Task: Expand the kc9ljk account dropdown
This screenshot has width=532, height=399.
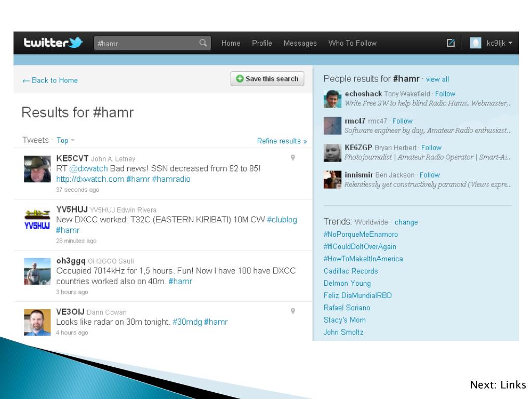Action: point(499,43)
